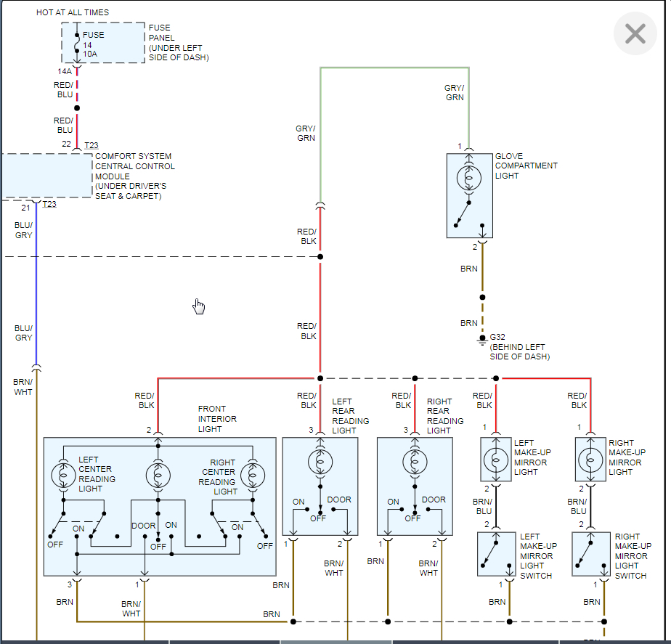671x644 pixels.
Task: Click the right center reading light bulb
Action: 253,476
